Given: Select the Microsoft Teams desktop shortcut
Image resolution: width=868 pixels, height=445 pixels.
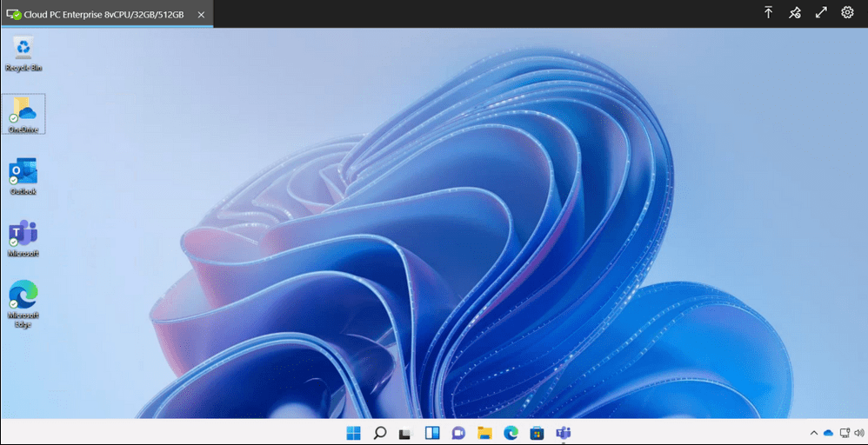Looking at the screenshot, I should pyautogui.click(x=23, y=238).
